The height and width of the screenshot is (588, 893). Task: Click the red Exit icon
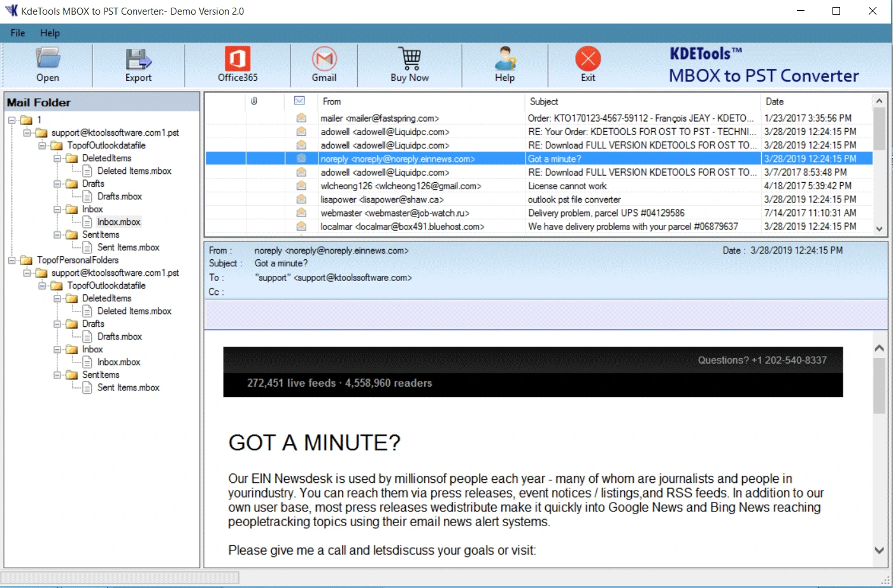[588, 59]
